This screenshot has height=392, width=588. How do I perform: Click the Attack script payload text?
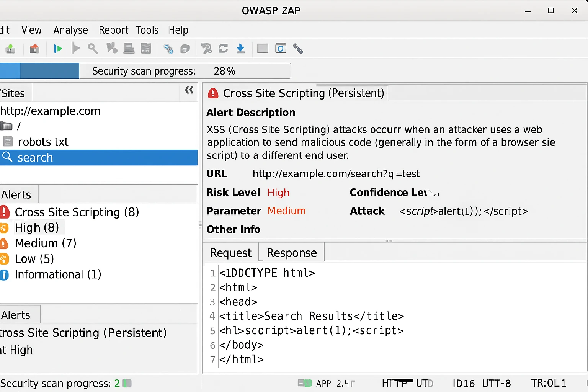pos(464,211)
